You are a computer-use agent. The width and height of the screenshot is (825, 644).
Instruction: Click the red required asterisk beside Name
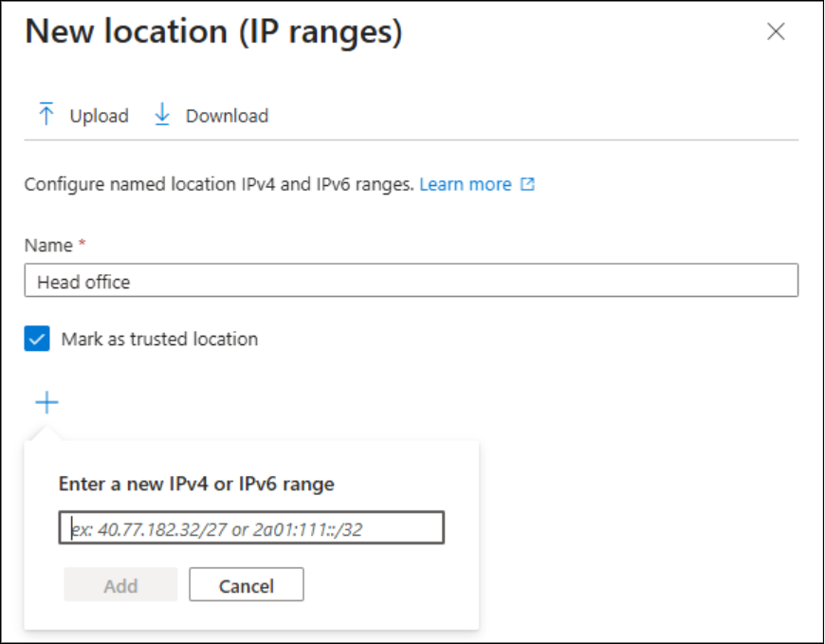click(x=82, y=245)
